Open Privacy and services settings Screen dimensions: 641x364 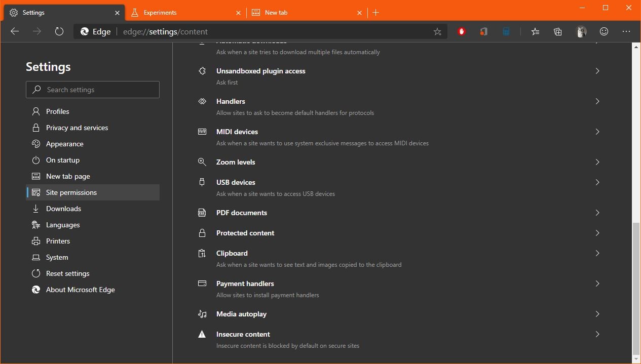pyautogui.click(x=77, y=127)
